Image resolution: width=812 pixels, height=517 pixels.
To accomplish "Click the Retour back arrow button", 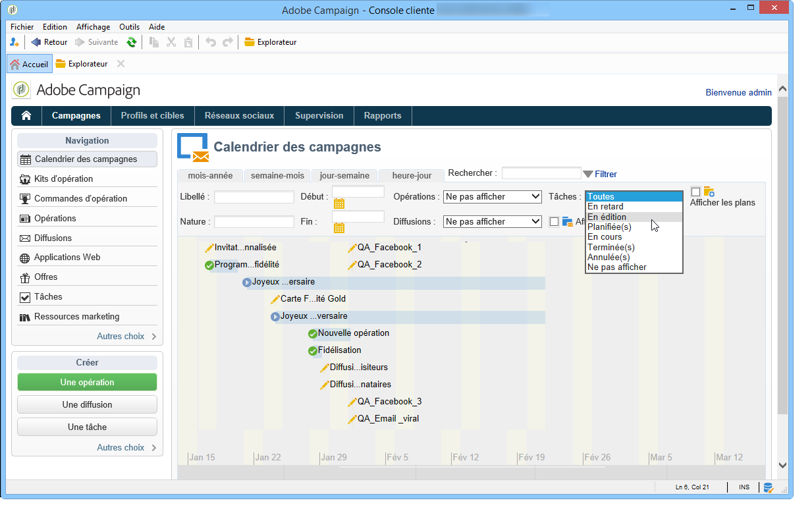I will (49, 42).
